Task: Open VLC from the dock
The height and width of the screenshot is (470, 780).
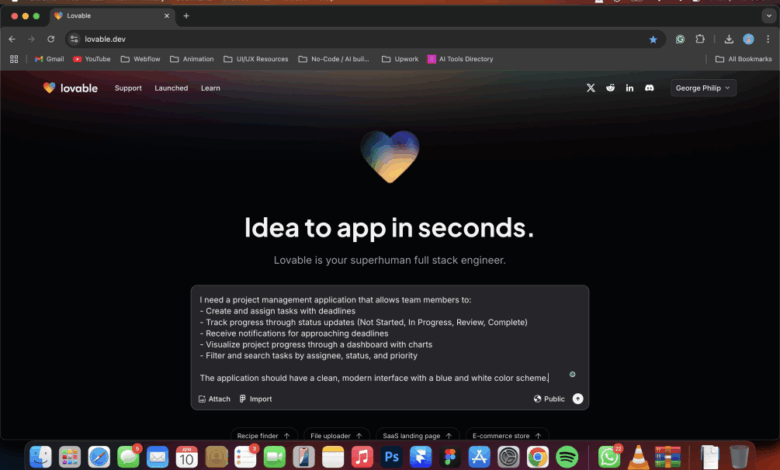Action: (638, 457)
